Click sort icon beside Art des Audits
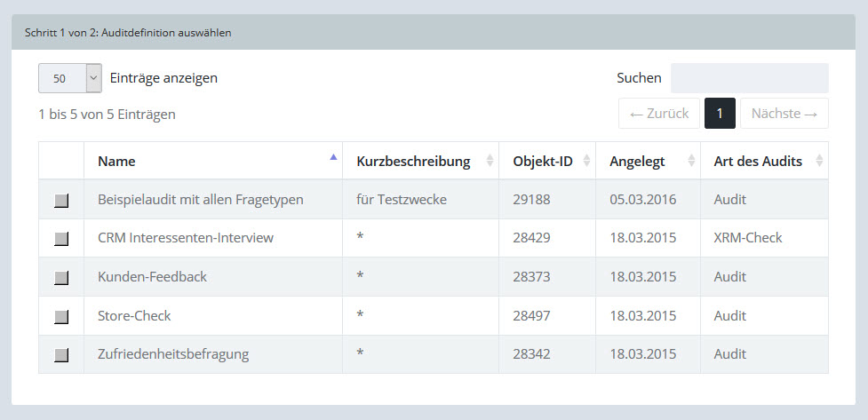The height and width of the screenshot is (420, 868). pyautogui.click(x=818, y=162)
